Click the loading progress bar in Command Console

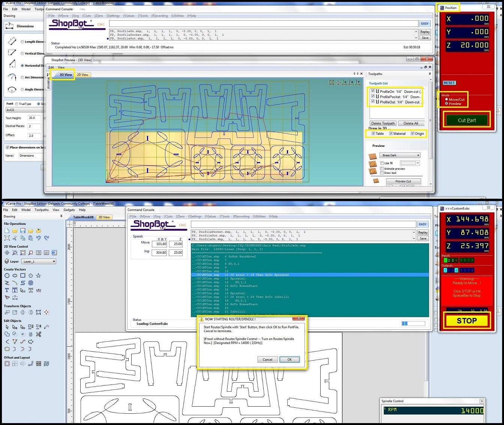tap(413, 323)
